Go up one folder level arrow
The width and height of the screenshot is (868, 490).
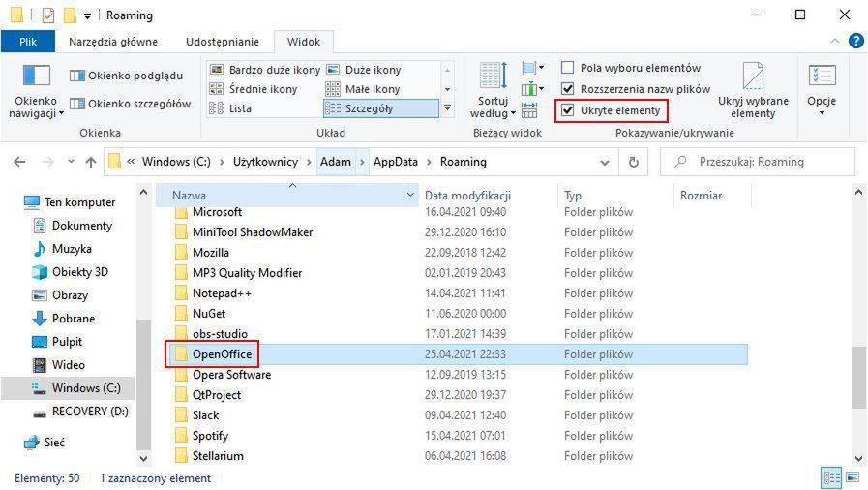tap(91, 162)
